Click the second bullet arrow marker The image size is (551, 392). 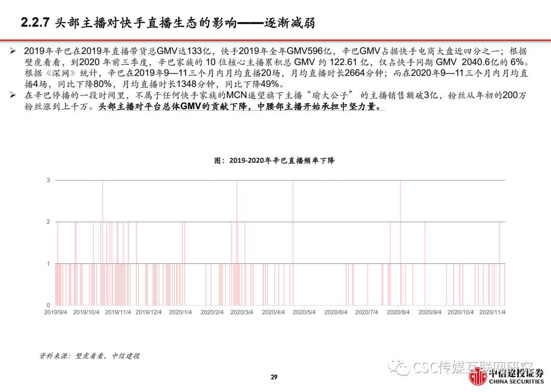point(13,95)
